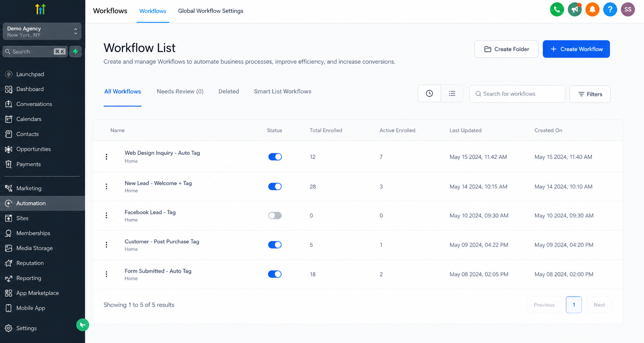Open actions menu for New Lead workflow
Viewport: 644px width, 343px height.
click(x=106, y=186)
